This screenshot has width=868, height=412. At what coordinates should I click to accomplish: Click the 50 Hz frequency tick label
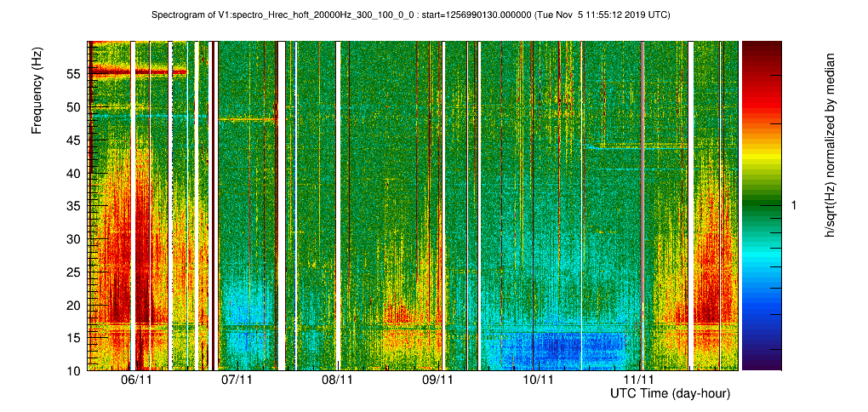point(76,107)
